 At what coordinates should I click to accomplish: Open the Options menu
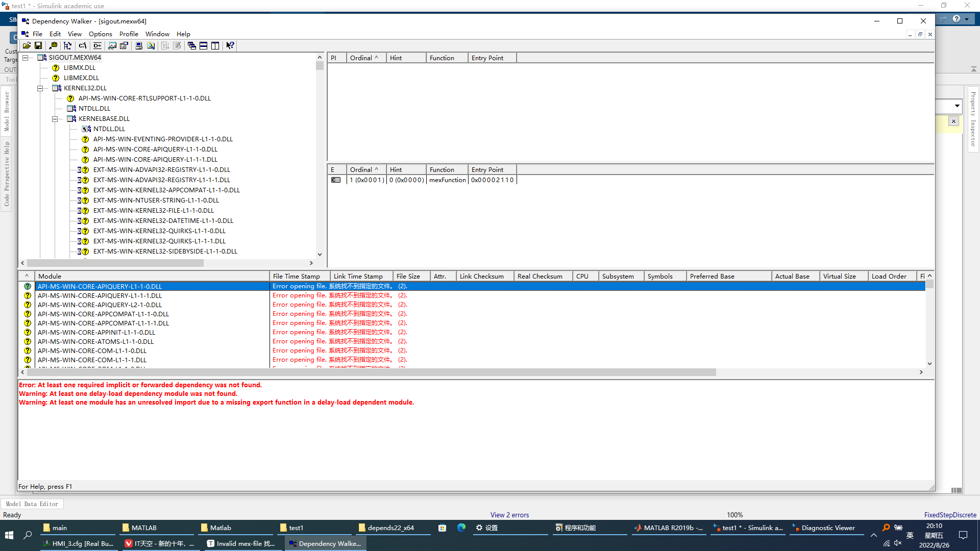click(101, 34)
